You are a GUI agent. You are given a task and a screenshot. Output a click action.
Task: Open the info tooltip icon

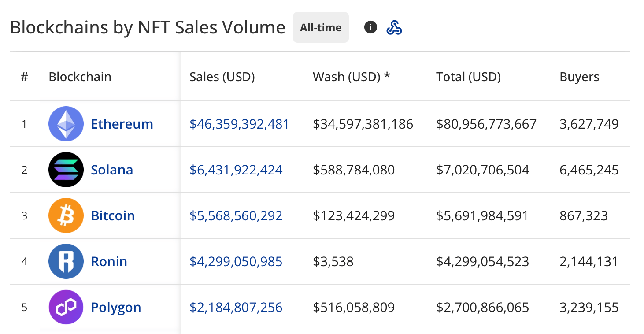pyautogui.click(x=370, y=27)
